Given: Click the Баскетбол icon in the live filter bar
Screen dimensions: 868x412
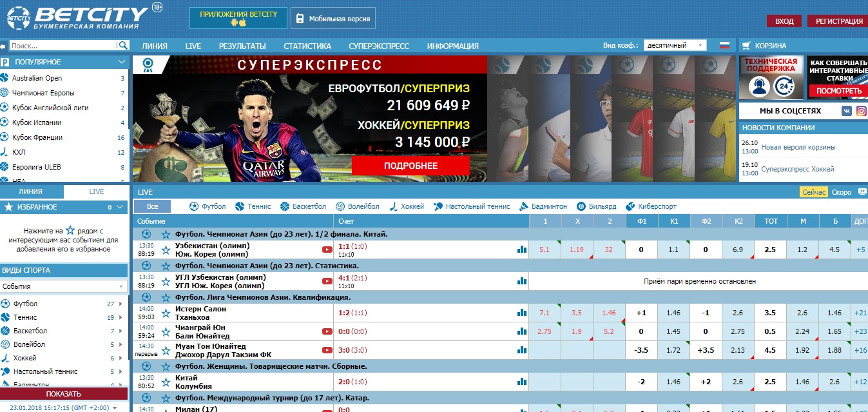Looking at the screenshot, I should click(x=285, y=206).
